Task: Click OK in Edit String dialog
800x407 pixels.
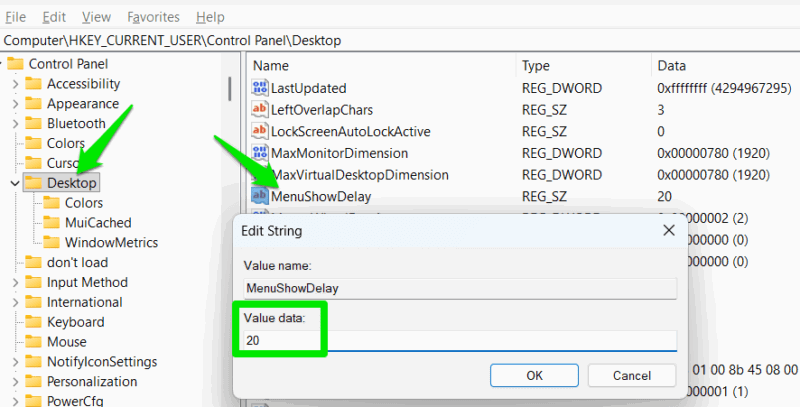Action: (x=534, y=375)
